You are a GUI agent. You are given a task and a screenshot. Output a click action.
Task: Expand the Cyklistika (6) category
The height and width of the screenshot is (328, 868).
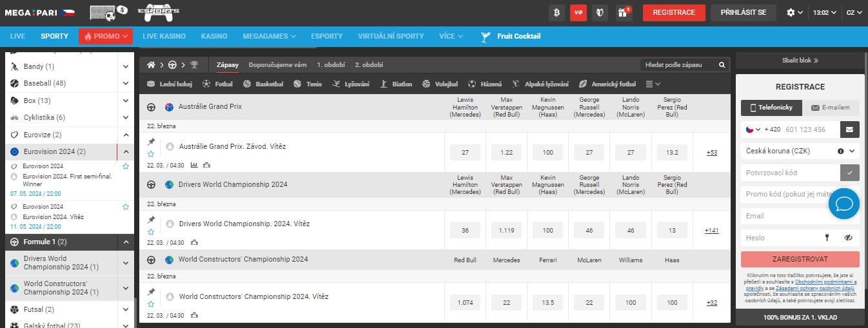(x=126, y=118)
